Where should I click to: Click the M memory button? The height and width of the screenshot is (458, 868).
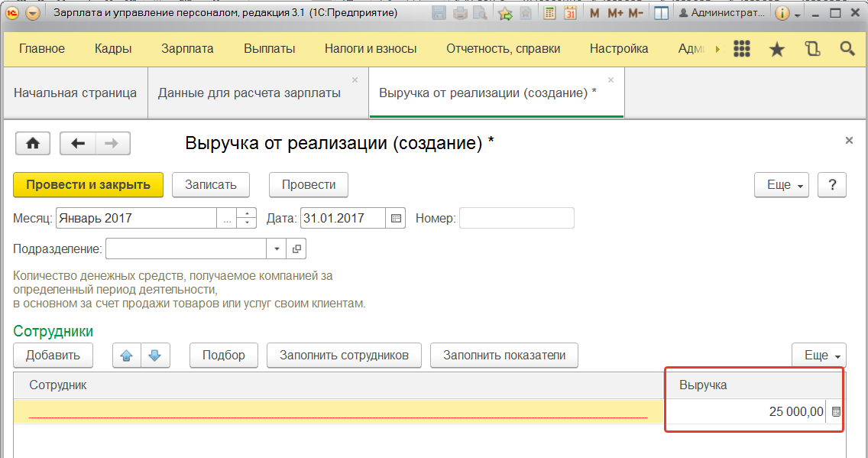pyautogui.click(x=594, y=13)
